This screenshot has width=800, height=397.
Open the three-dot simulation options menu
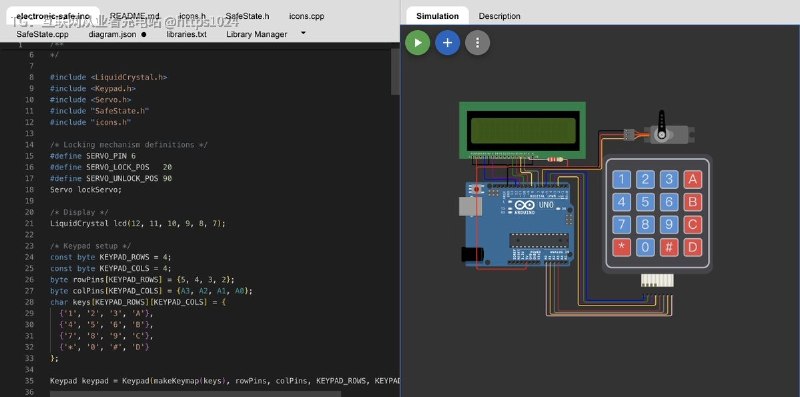coord(478,43)
